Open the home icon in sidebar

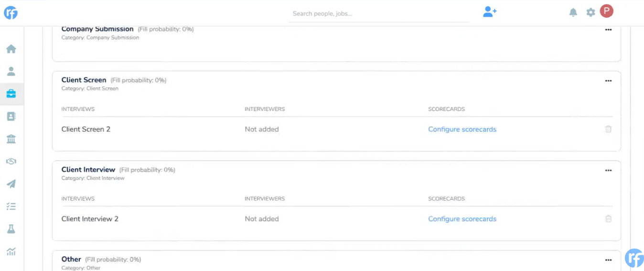tap(11, 49)
